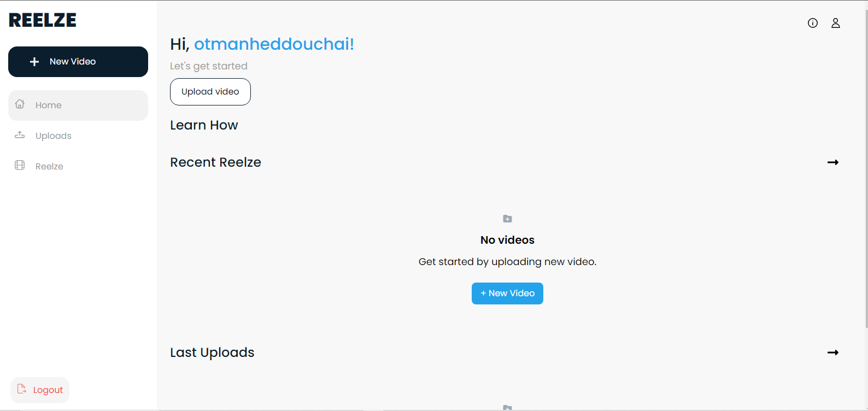
Task: Go to the Uploads menu item
Action: pos(78,136)
